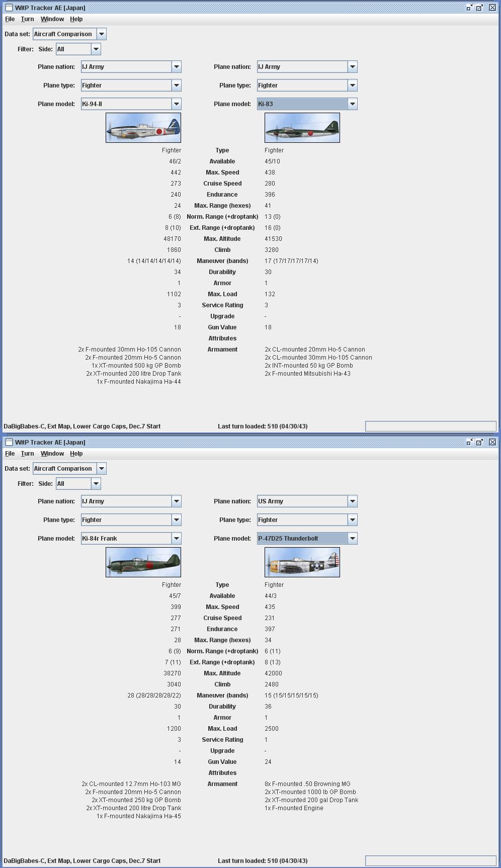
Task: Expand left Plane type dropdown in top window
Action: point(176,85)
